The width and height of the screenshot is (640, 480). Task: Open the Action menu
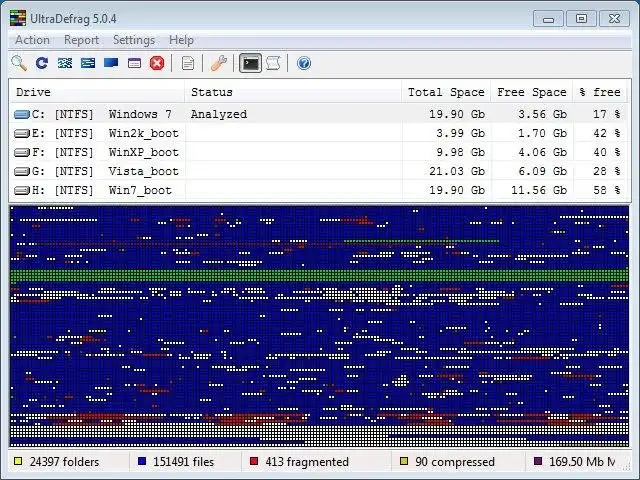click(x=32, y=40)
